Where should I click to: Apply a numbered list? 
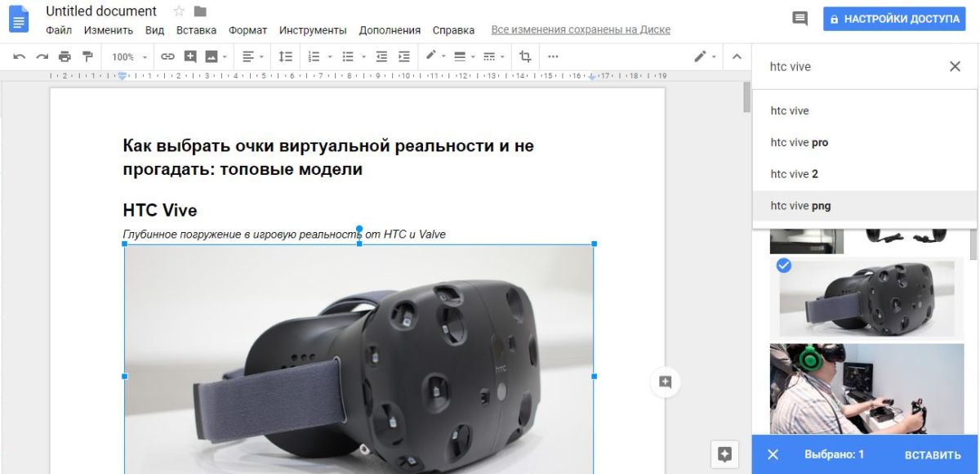[314, 57]
